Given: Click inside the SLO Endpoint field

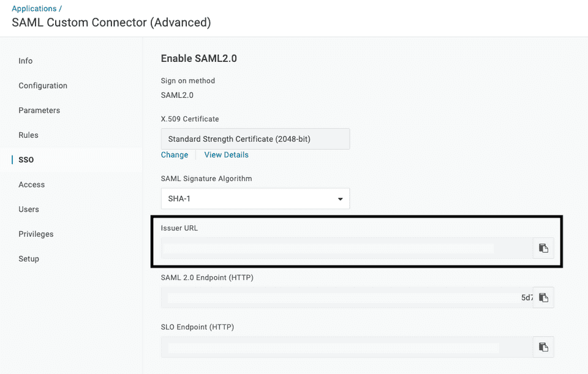Looking at the screenshot, I should coord(343,347).
